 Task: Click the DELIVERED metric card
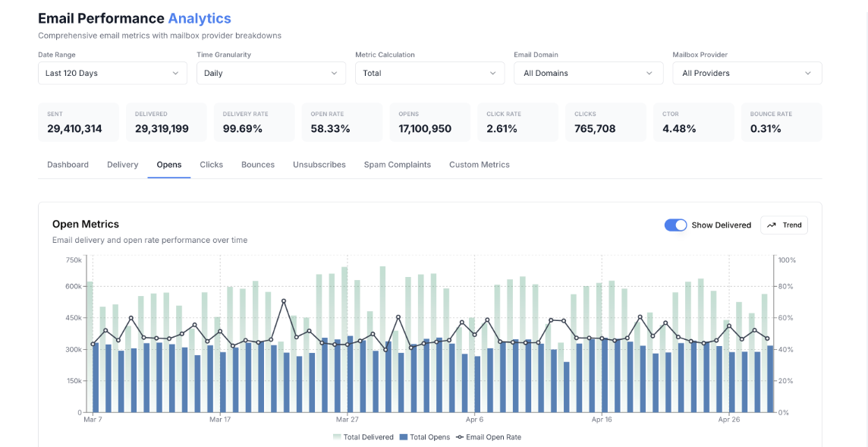(x=167, y=122)
